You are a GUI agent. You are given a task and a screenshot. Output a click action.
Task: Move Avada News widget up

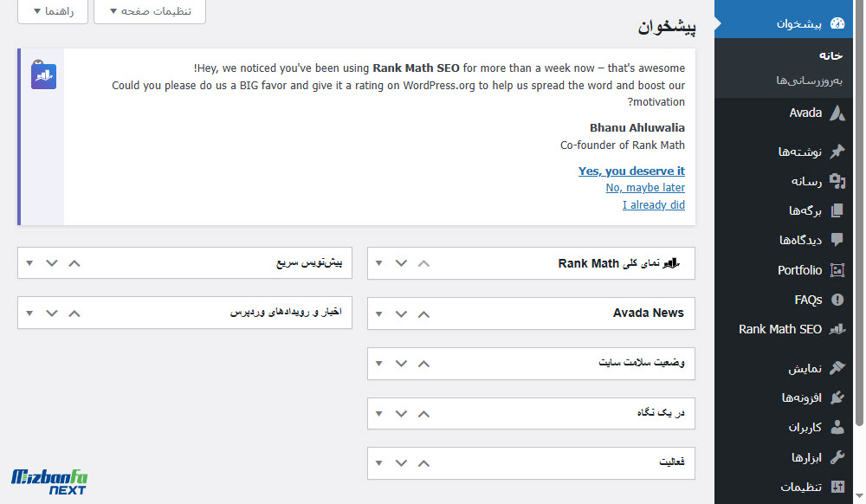[x=423, y=314]
